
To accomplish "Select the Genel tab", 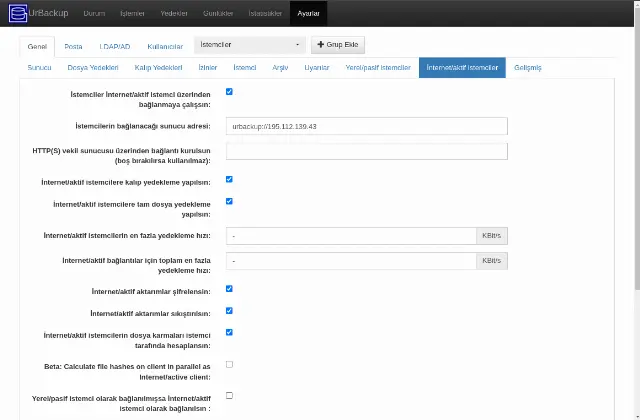I will coord(37,47).
